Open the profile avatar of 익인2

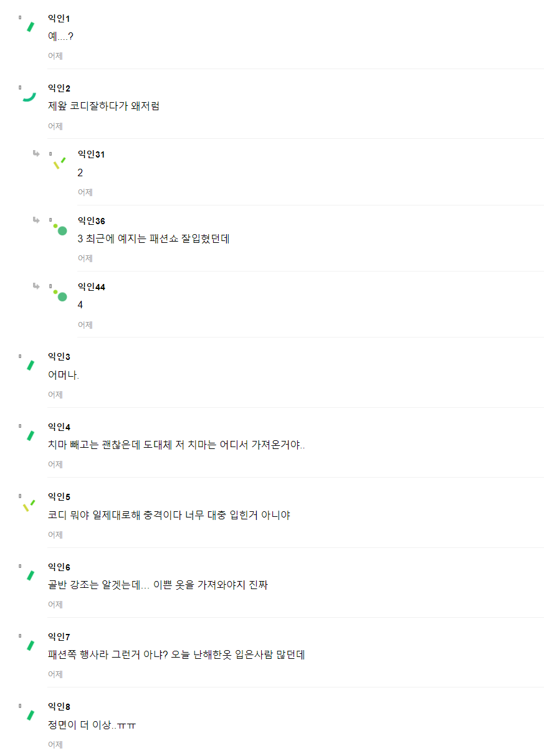tap(29, 97)
